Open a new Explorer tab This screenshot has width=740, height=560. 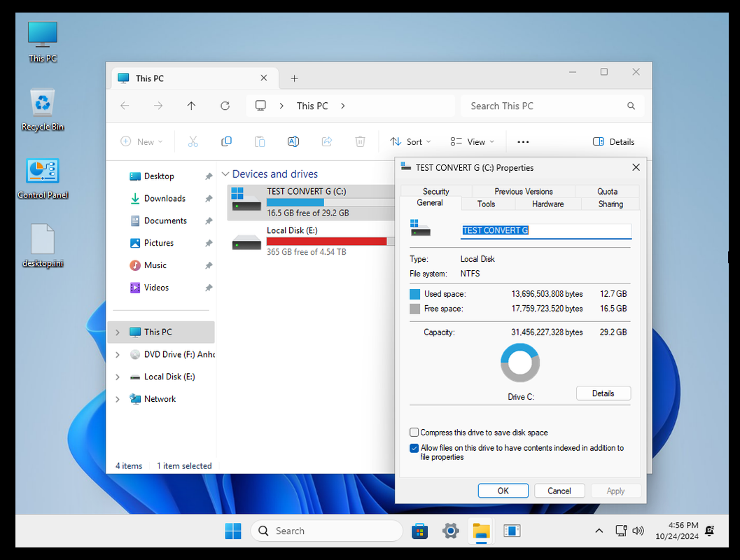coord(294,78)
